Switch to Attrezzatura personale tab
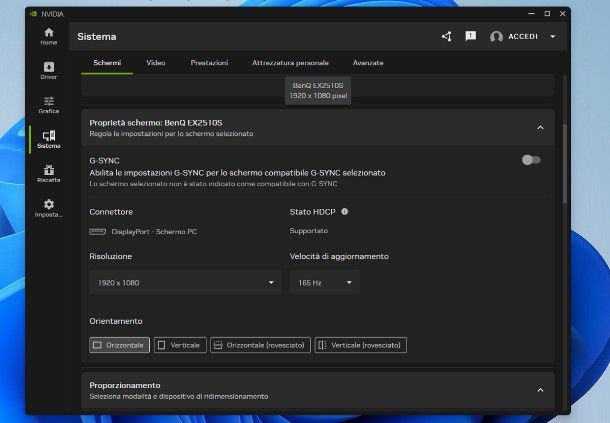610x423 pixels. (290, 63)
